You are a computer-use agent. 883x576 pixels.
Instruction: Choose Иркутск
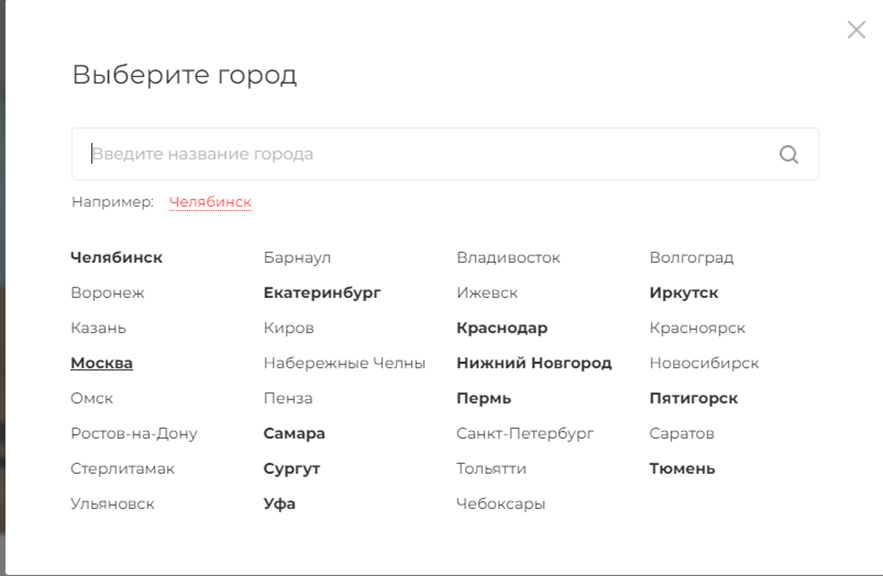(x=684, y=293)
